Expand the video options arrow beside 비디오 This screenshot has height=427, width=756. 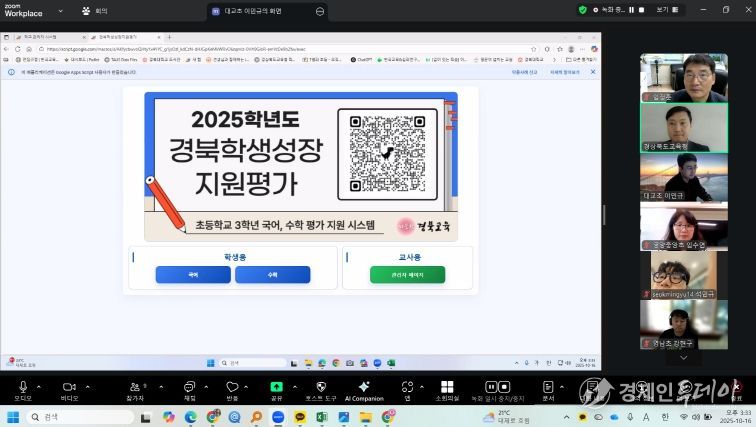(x=89, y=384)
